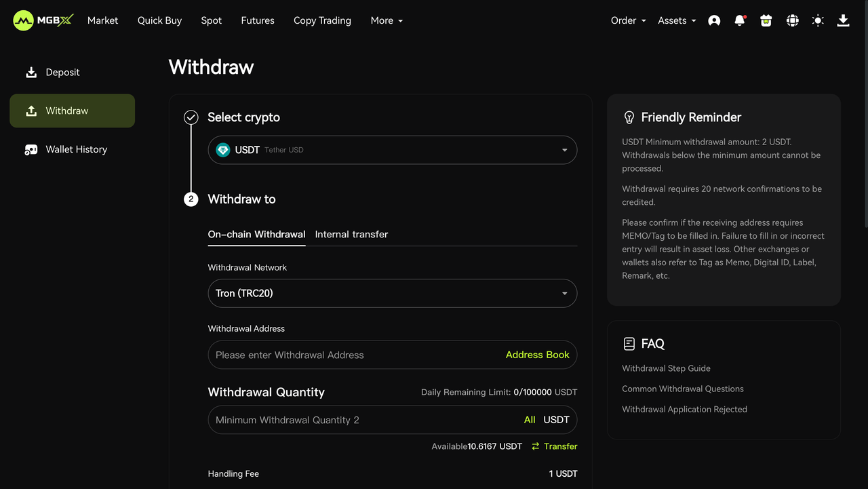The height and width of the screenshot is (489, 868).
Task: Click the Withdraw sidebar upload icon
Action: pyautogui.click(x=31, y=111)
